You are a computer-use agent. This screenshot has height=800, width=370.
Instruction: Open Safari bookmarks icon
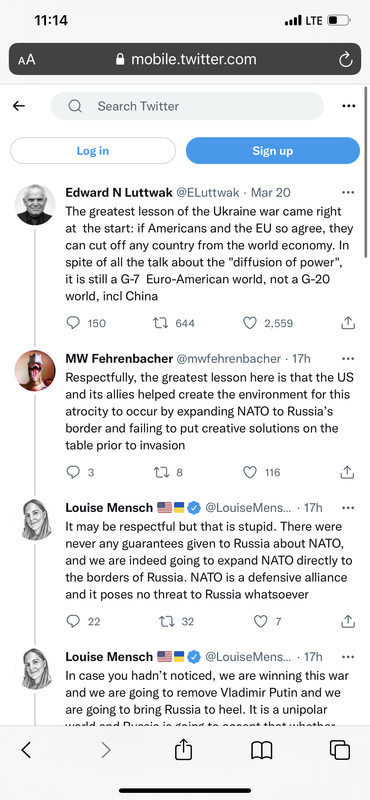coord(262,750)
